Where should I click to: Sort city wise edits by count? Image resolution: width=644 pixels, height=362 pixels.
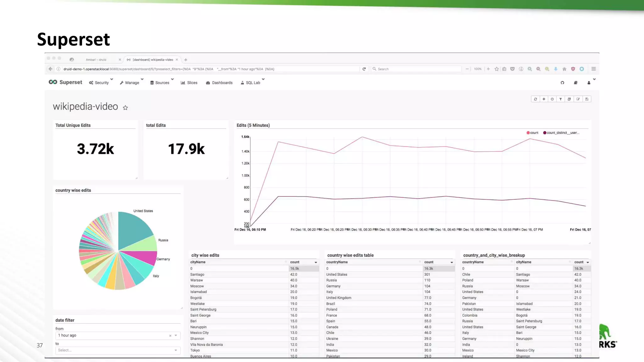[303, 262]
